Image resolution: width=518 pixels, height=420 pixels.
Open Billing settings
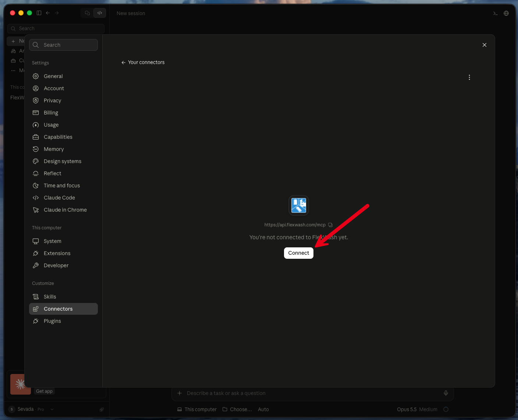point(63,113)
